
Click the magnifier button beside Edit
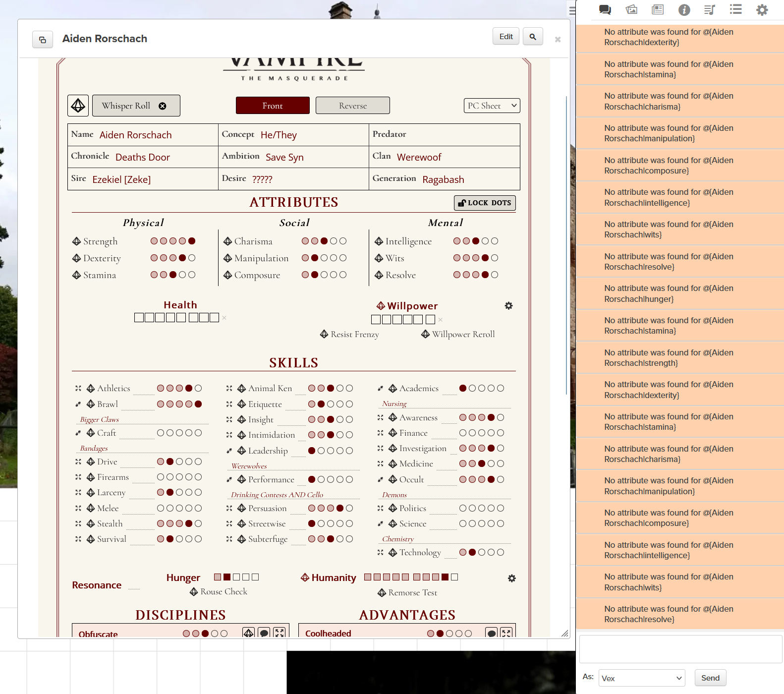coord(533,37)
